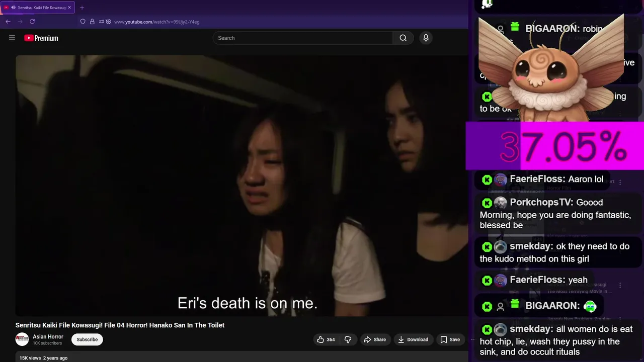This screenshot has width=644, height=362.
Task: Open the Asian Horror channel name link
Action: point(48,337)
